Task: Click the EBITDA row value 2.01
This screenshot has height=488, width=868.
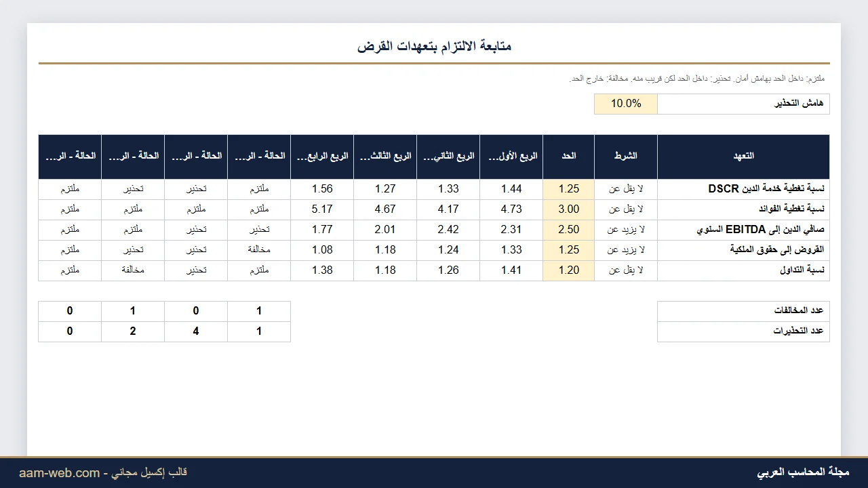Action: point(385,230)
